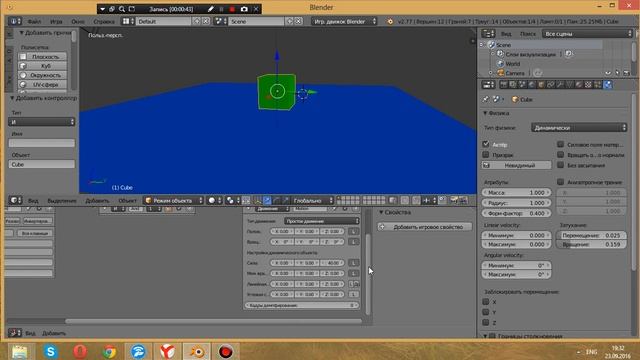This screenshot has height=360, width=640.
Task: Open the 3D view Выделение menu
Action: click(x=62, y=200)
